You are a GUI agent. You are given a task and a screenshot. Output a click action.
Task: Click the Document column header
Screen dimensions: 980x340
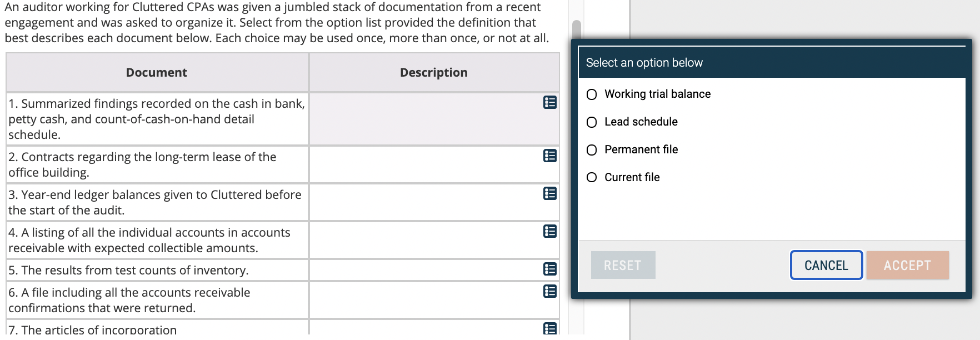tap(157, 73)
